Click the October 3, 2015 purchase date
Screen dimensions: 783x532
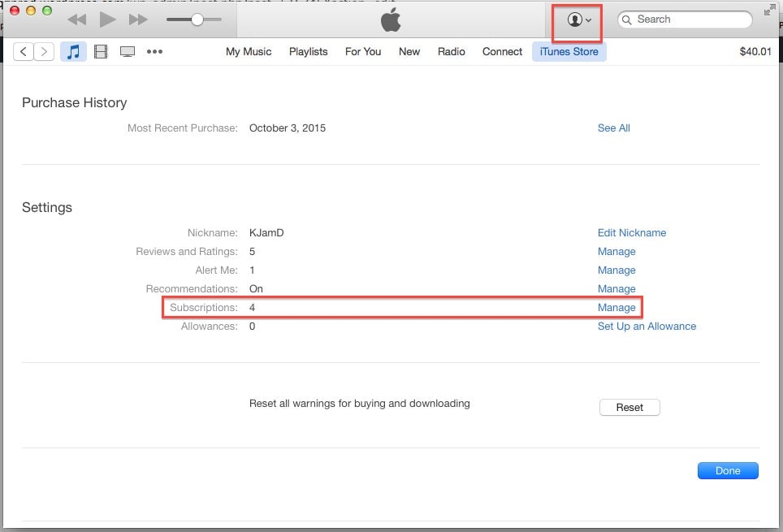[288, 128]
